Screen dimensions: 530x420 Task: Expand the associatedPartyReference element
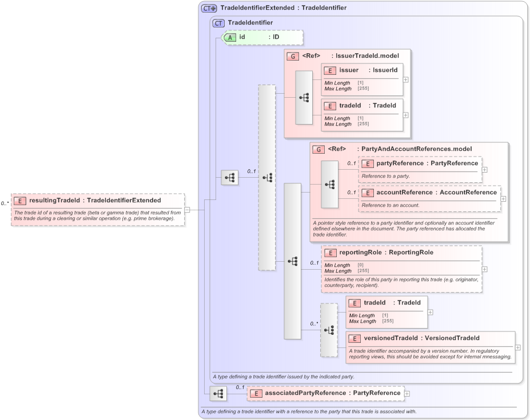point(407,394)
